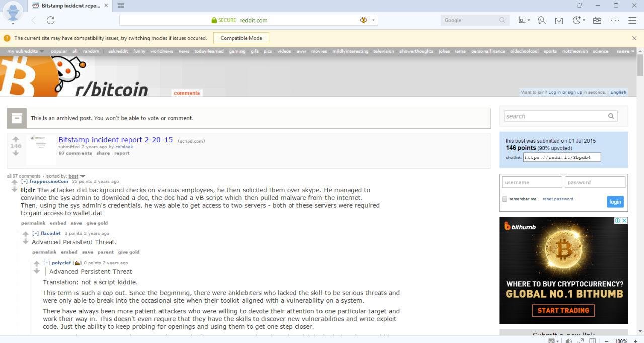Open coinleak's user profile
The width and height of the screenshot is (644, 343).
coord(124,147)
